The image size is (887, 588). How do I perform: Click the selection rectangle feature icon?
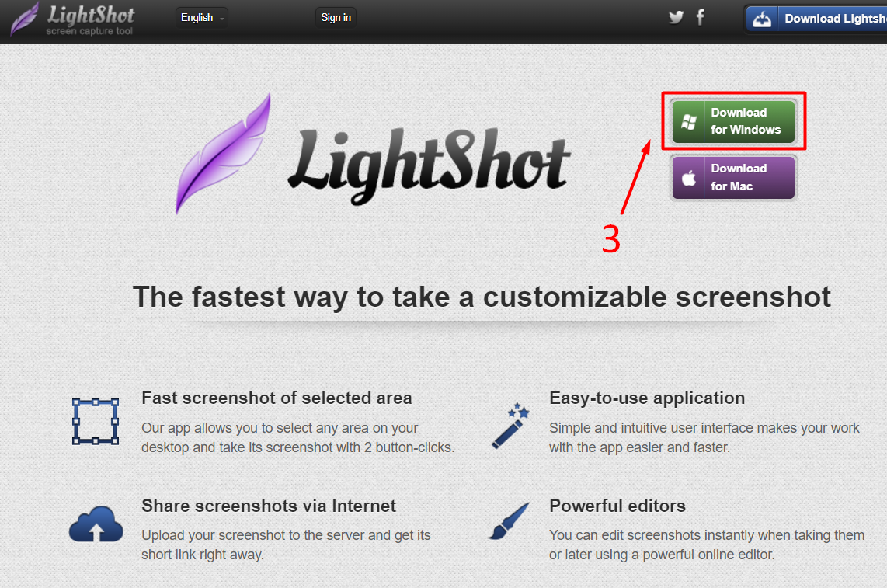(x=96, y=422)
